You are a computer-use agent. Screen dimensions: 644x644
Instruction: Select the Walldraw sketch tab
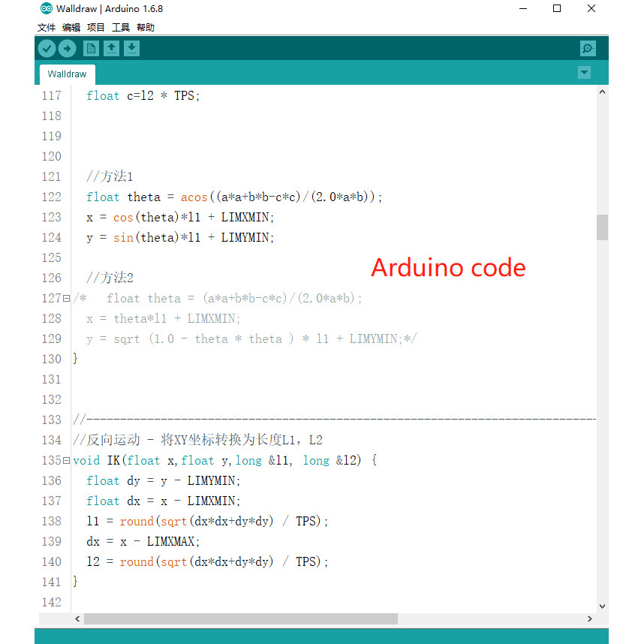[67, 74]
